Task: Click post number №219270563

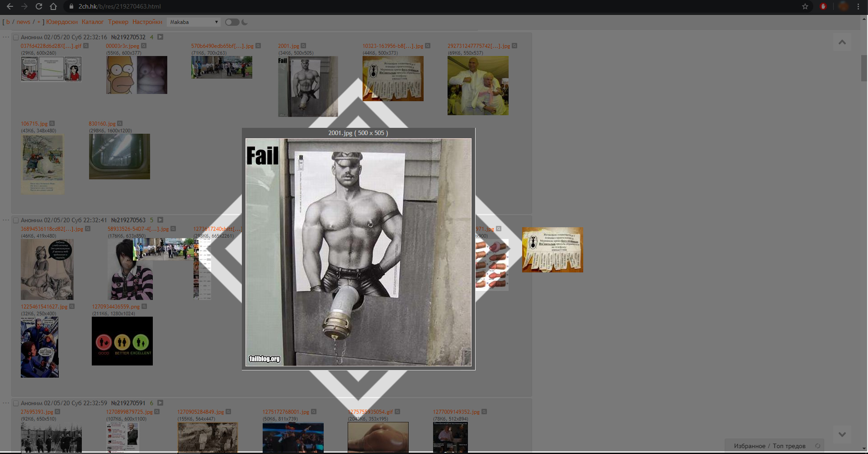Action: [128, 220]
